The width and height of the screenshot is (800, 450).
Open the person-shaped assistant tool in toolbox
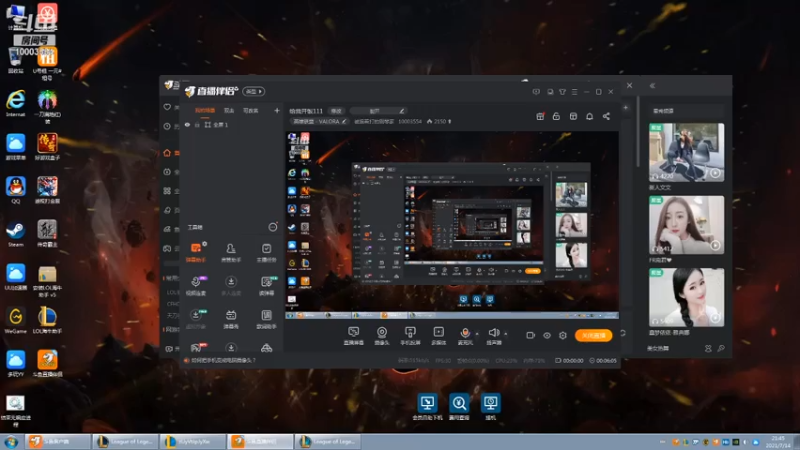pyautogui.click(x=231, y=252)
